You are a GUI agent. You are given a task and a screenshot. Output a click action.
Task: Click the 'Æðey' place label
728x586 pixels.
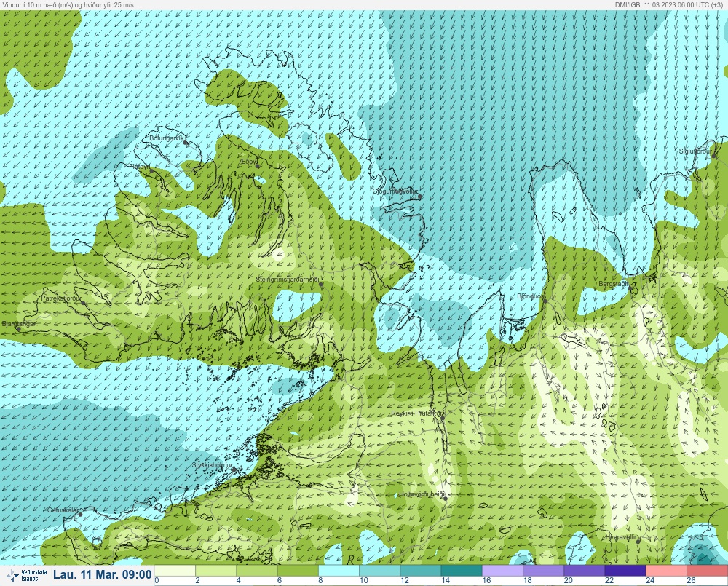[248, 161]
